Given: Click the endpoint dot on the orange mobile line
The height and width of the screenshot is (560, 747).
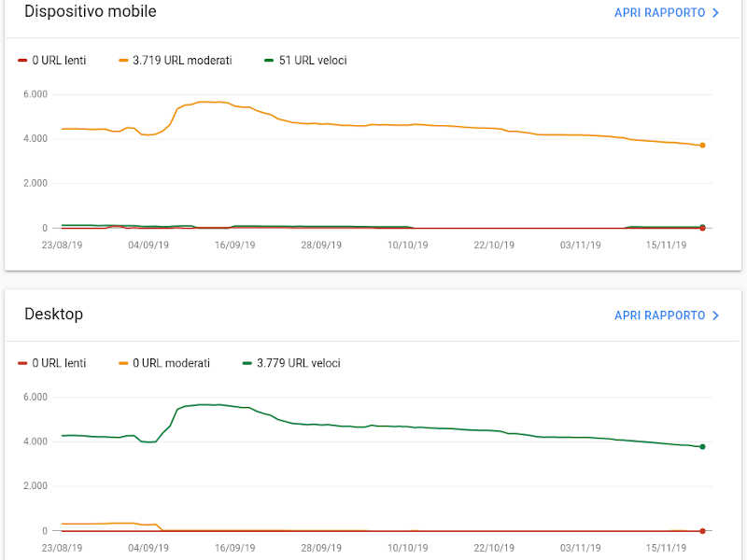Looking at the screenshot, I should 701,145.
